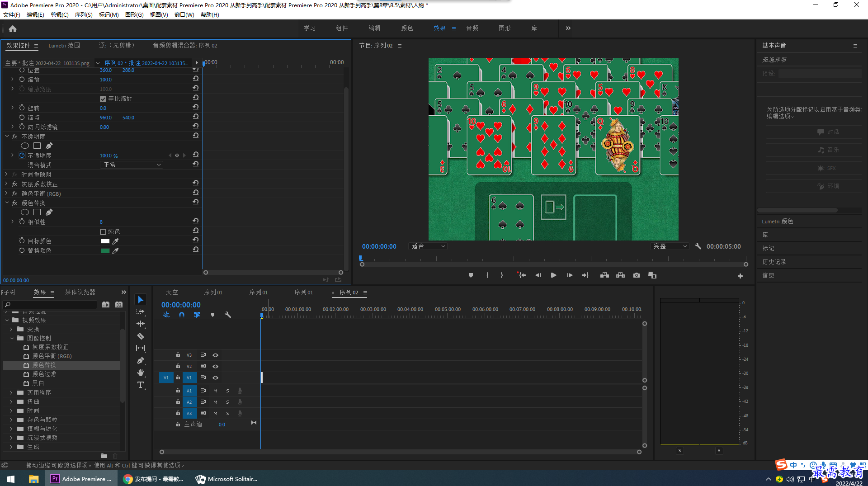
Task: Pick target color with eyedropper
Action: click(116, 241)
